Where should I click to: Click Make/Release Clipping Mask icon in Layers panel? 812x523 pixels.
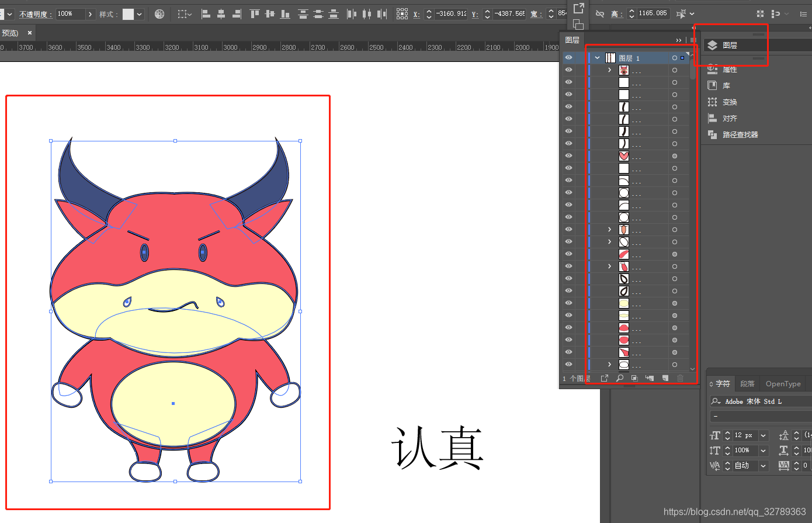pos(634,378)
